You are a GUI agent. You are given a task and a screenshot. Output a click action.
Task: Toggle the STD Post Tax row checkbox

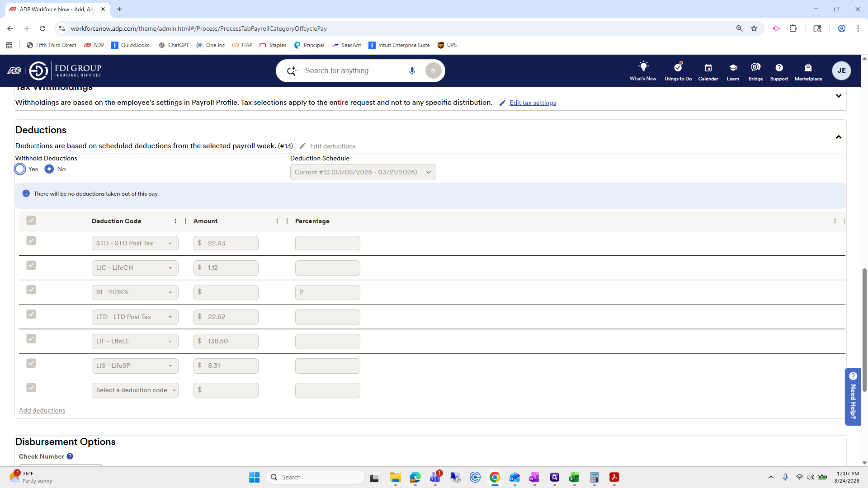point(31,241)
